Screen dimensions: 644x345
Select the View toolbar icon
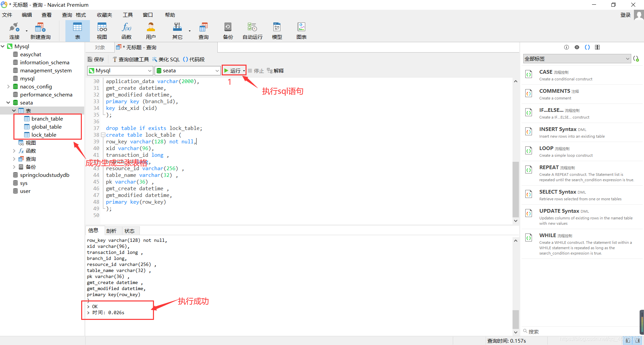tap(102, 31)
